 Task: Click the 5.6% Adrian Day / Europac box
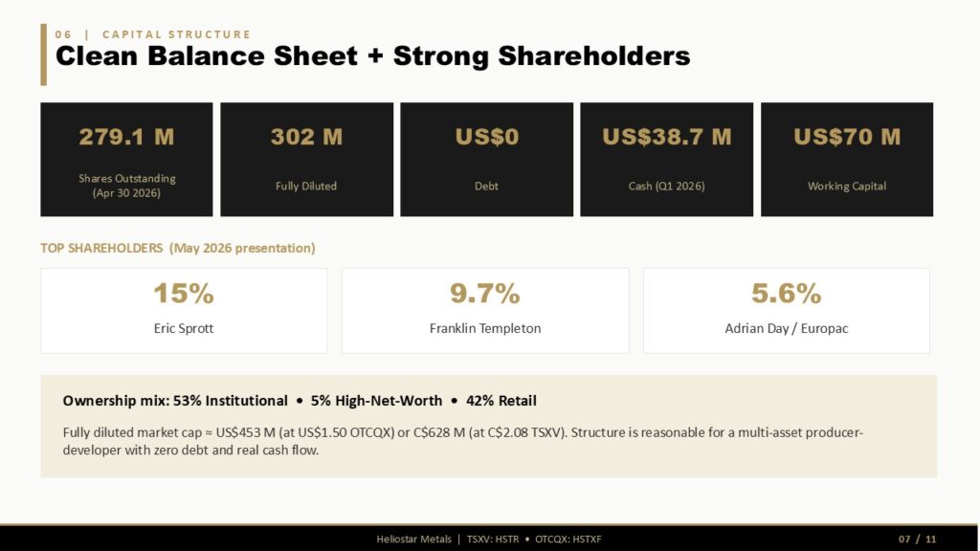click(x=787, y=311)
